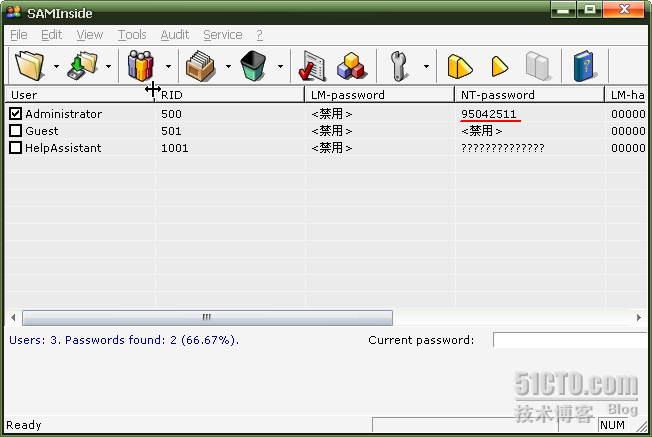The width and height of the screenshot is (652, 437).
Task: Click the scrollbar left arrow
Action: click(13, 318)
